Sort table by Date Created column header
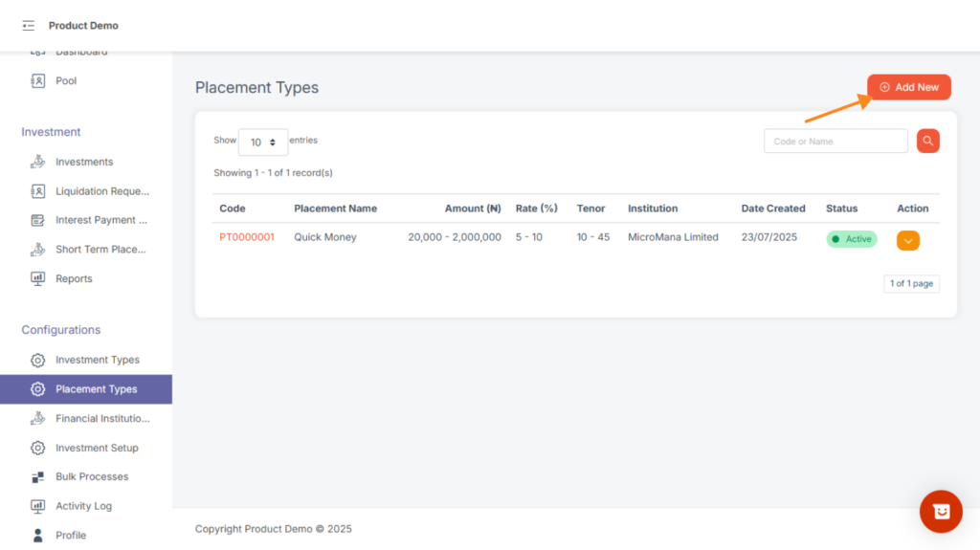This screenshot has width=980, height=550. (x=772, y=209)
